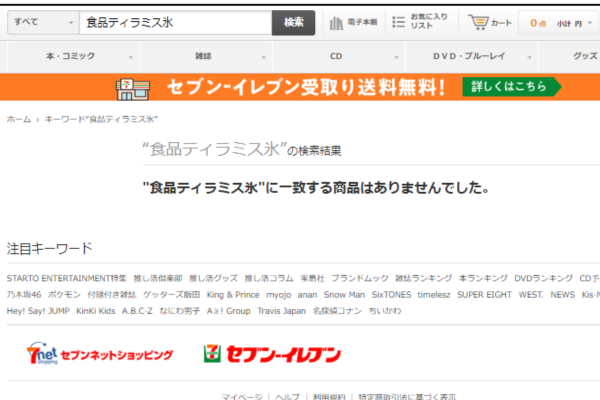
Task: Click the store icon in the orange banner
Action: [133, 88]
